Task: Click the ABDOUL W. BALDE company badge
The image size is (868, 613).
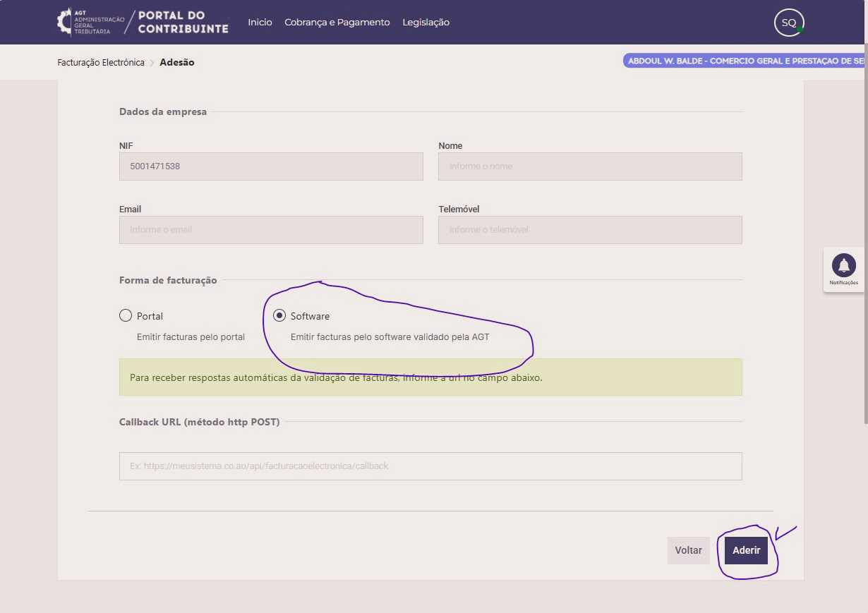Action: coord(745,61)
